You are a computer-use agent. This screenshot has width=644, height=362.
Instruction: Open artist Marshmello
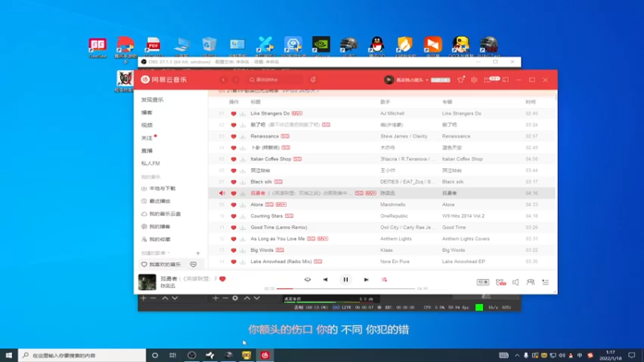point(393,204)
